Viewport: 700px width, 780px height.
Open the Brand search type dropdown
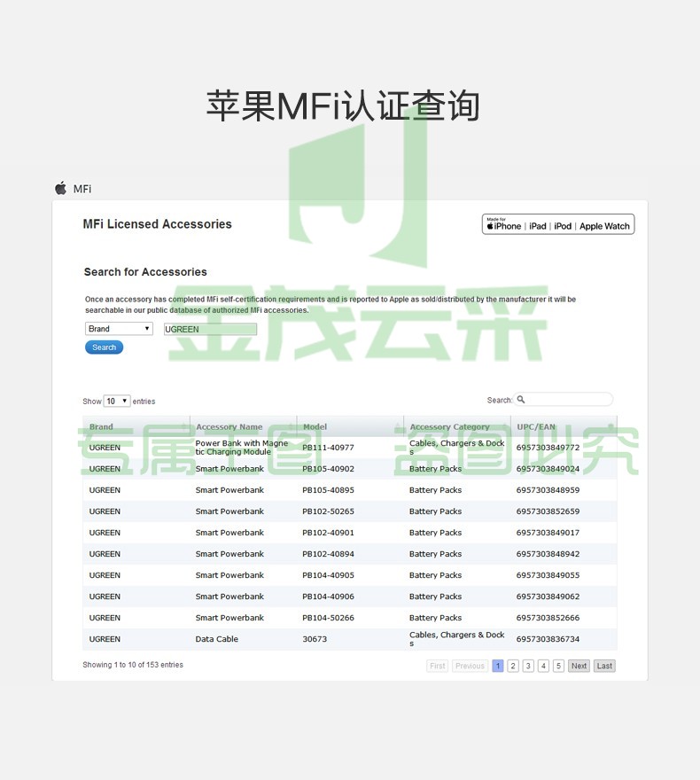[x=119, y=329]
